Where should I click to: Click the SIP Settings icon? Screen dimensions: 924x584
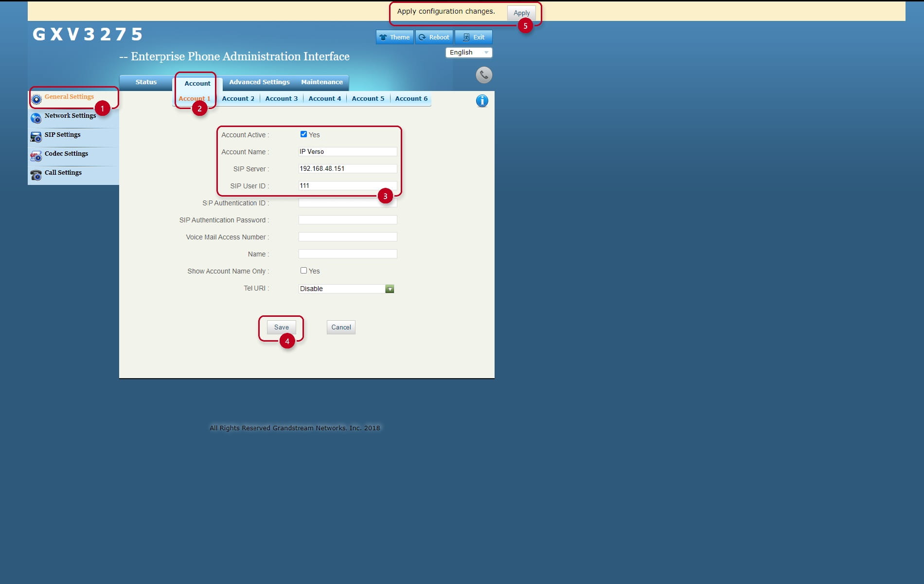click(36, 137)
